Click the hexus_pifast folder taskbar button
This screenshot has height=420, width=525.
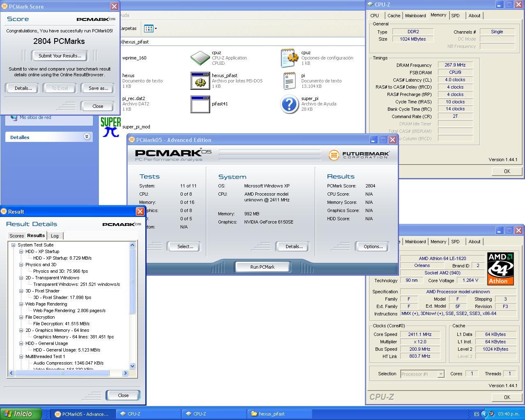(x=279, y=414)
